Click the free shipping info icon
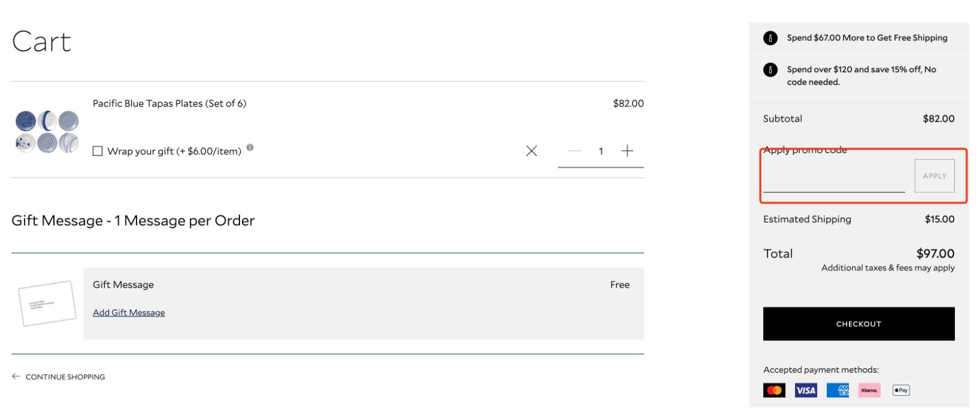The width and height of the screenshot is (980, 418). [770, 38]
